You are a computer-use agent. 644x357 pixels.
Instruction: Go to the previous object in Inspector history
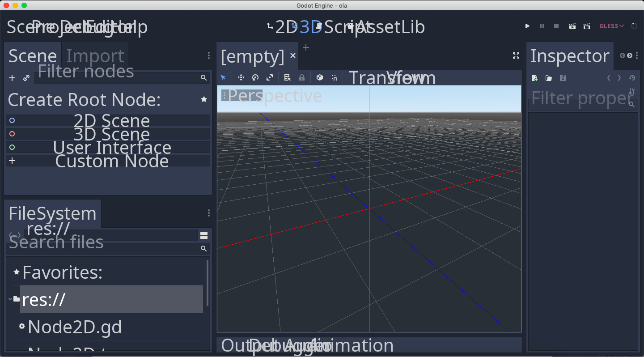pos(609,78)
